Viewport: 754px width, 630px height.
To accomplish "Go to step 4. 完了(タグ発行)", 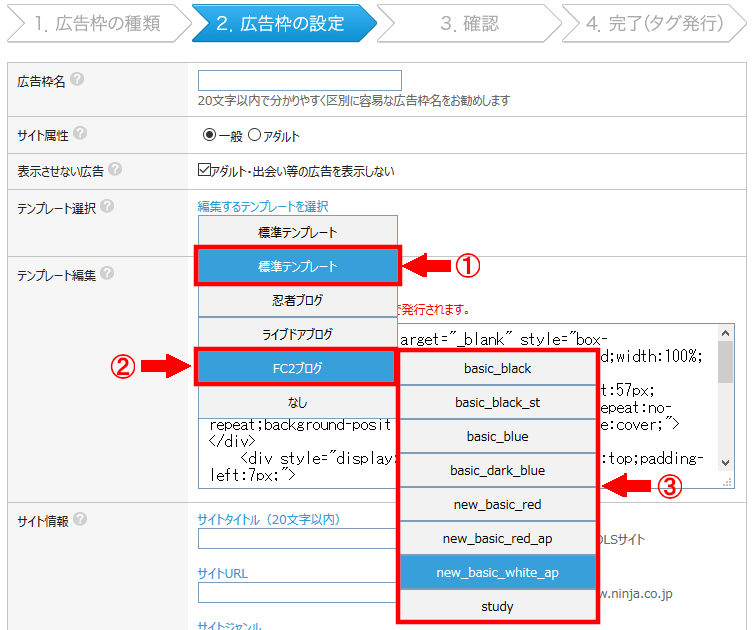I will point(654,23).
